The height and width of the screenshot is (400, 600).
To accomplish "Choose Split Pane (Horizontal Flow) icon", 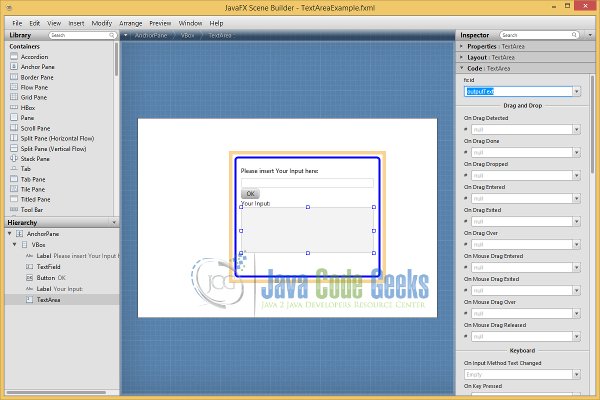I will click(14, 138).
